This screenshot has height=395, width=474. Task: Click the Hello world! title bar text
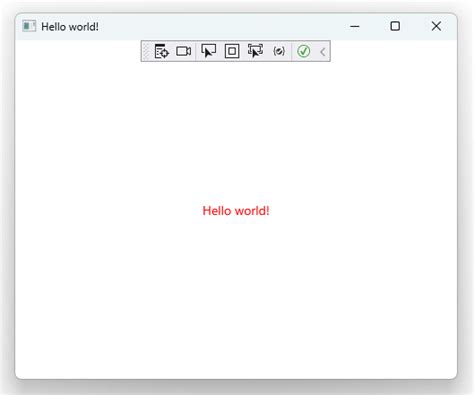pos(70,27)
